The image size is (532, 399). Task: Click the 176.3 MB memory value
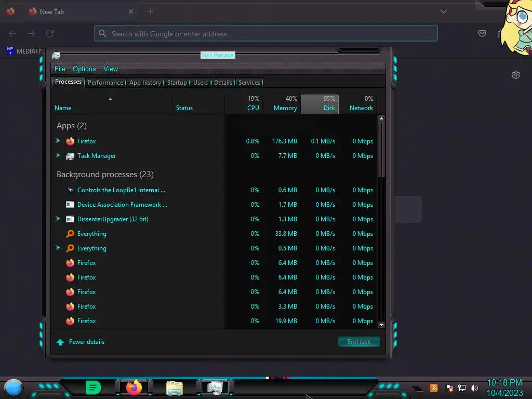pos(284,141)
